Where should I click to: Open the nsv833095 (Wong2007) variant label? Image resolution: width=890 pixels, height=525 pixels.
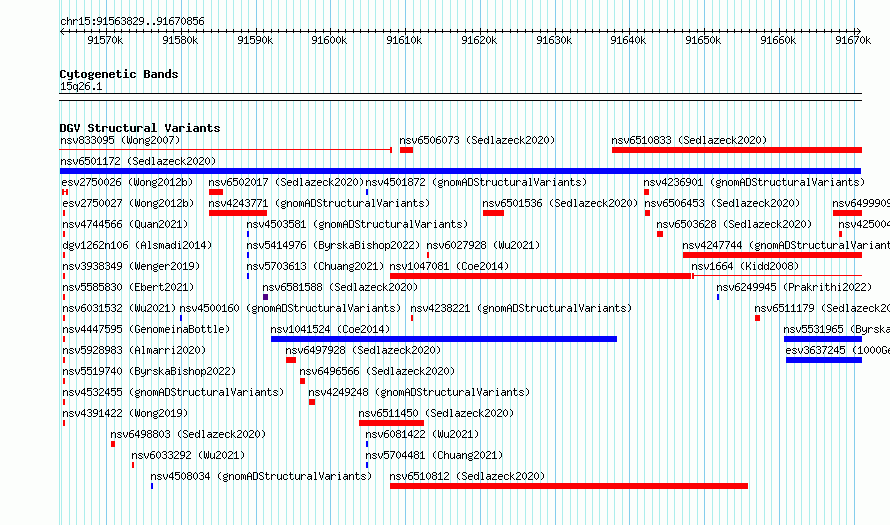tap(120, 140)
